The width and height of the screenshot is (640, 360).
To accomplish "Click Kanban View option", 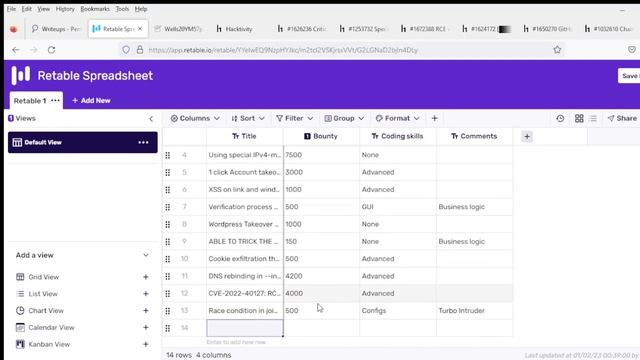I will pyautogui.click(x=49, y=344).
